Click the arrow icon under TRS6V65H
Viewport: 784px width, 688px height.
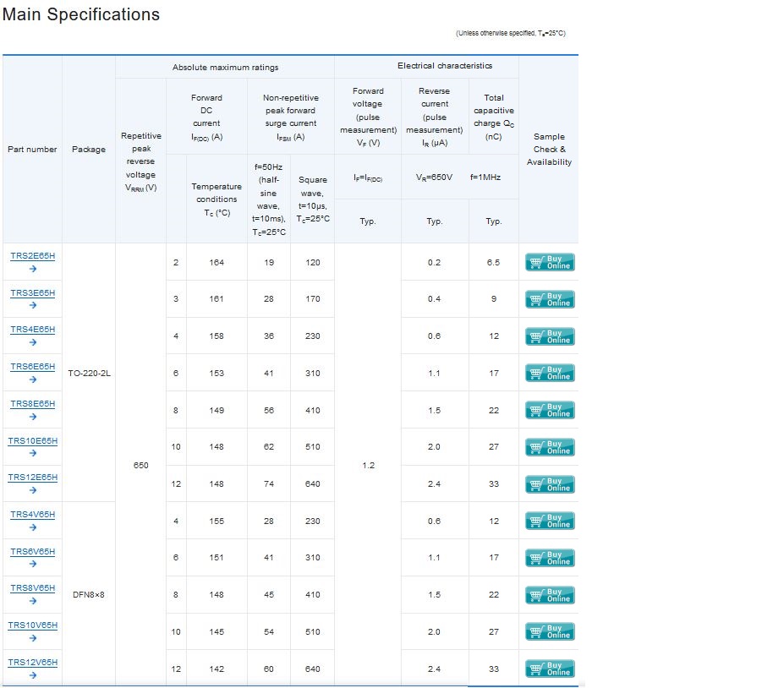coord(33,564)
